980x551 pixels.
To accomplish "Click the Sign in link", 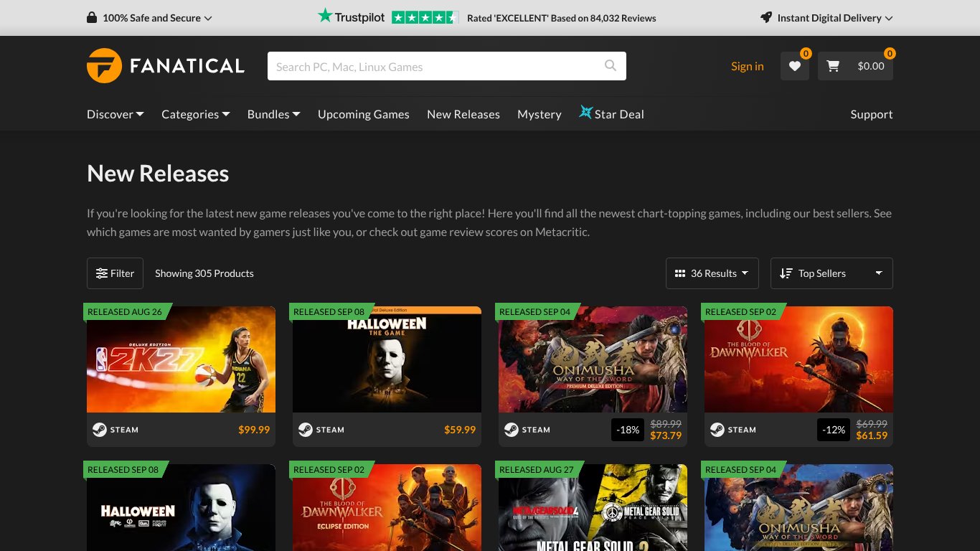I will tap(748, 66).
